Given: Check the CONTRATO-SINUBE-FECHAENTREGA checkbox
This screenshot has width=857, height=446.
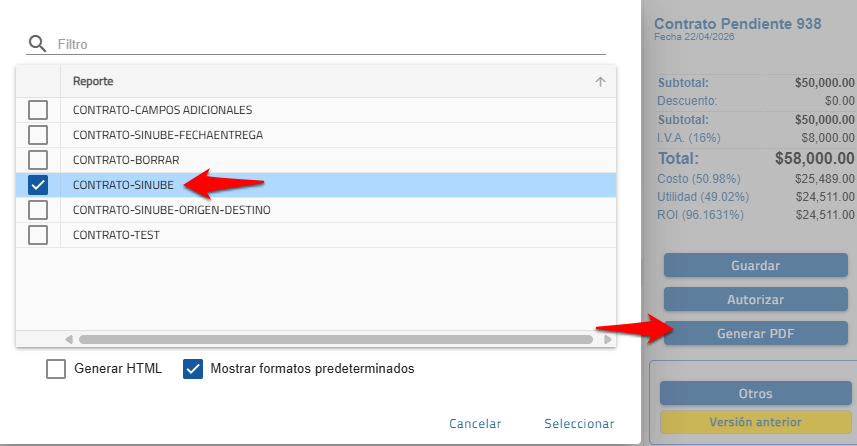Looking at the screenshot, I should pyautogui.click(x=38, y=135).
